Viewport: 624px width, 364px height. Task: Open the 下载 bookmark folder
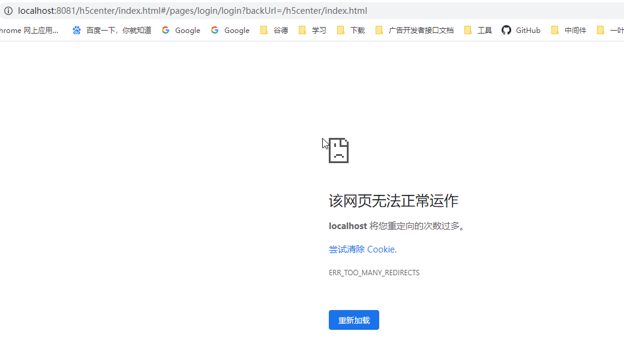tap(351, 30)
